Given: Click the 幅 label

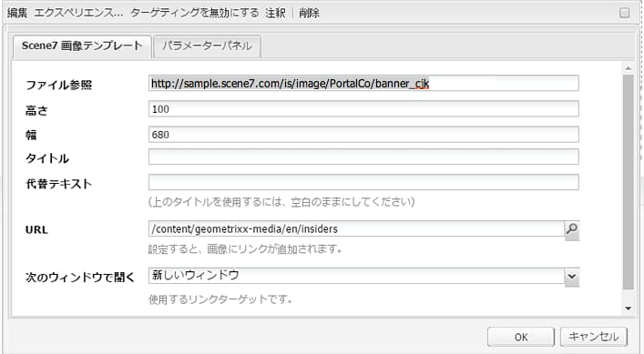Looking at the screenshot, I should 31,135.
